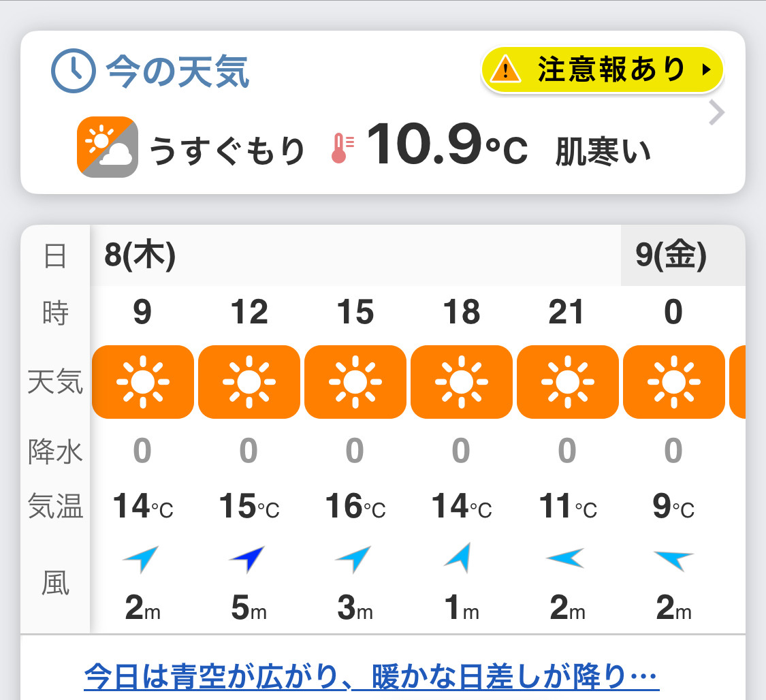The height and width of the screenshot is (700, 766).
Task: Click the うすぐもり sun-and-cloud weather icon
Action: click(x=108, y=147)
